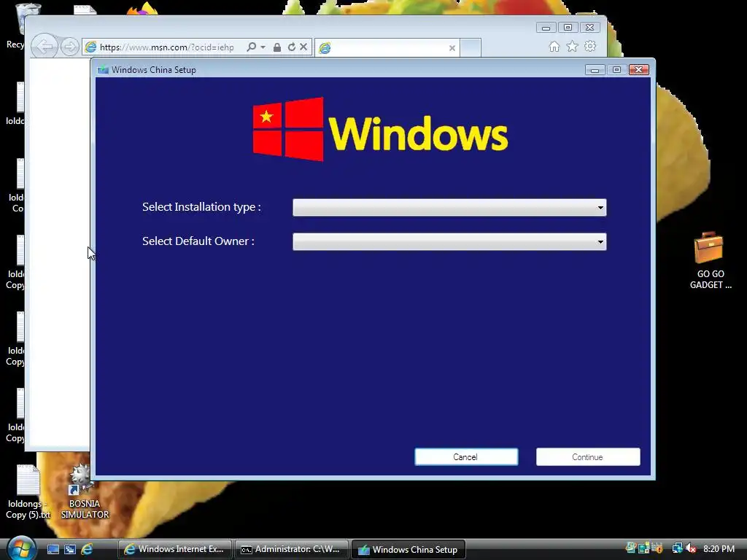Minimize the Windows China Setup window
Screen dimensions: 747x560
[595, 70]
